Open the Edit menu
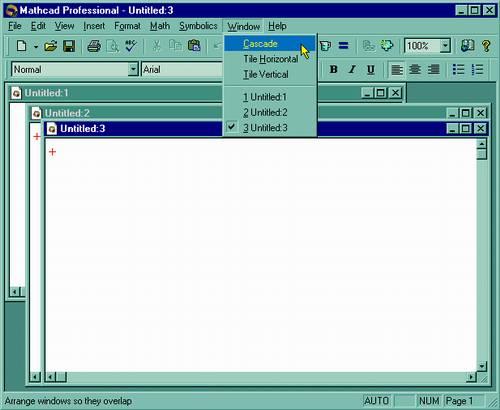The height and width of the screenshot is (410, 500). point(38,26)
